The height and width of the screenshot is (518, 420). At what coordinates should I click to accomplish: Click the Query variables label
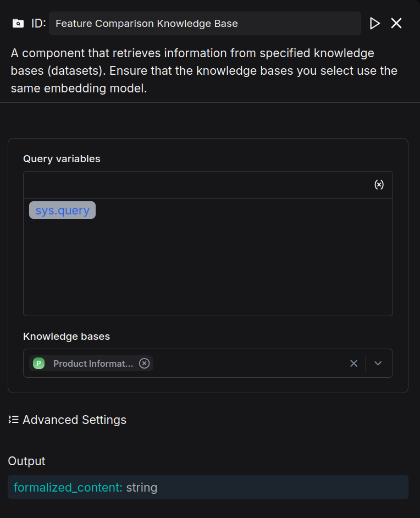click(62, 159)
